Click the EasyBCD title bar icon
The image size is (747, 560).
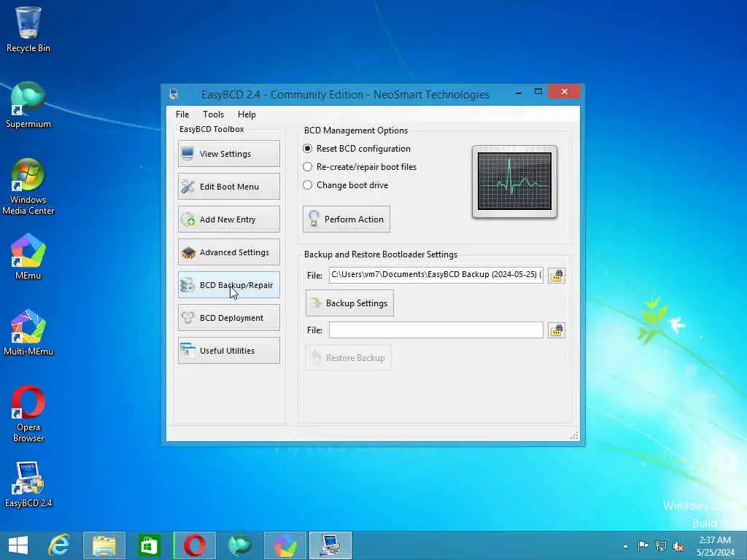[174, 94]
